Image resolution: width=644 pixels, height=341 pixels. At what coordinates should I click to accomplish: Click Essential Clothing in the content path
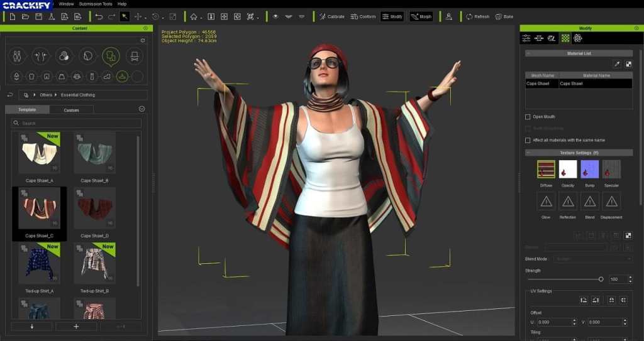click(x=78, y=95)
